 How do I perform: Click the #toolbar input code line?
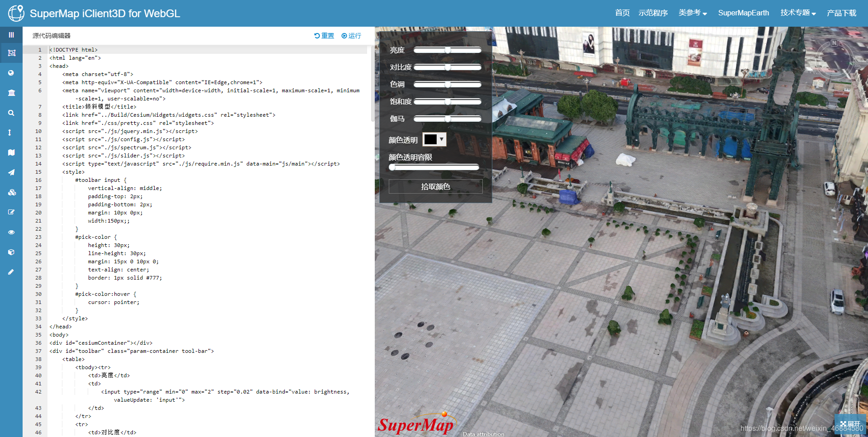coord(101,180)
